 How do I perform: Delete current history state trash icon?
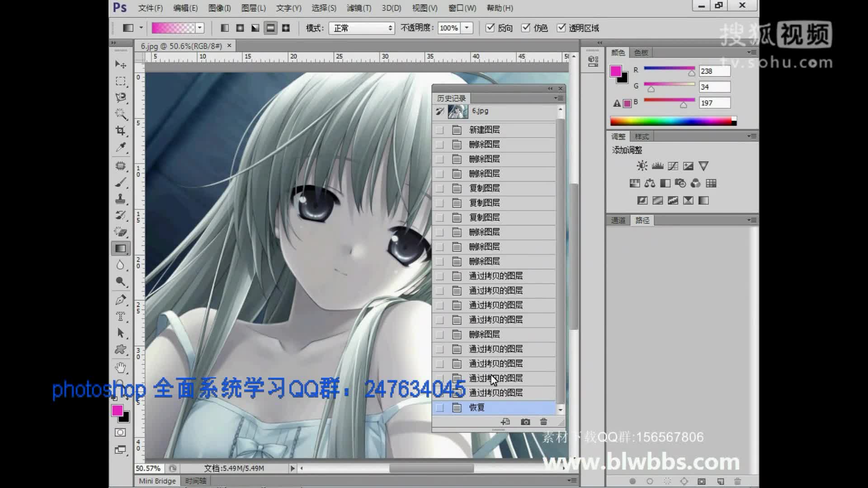(543, 422)
